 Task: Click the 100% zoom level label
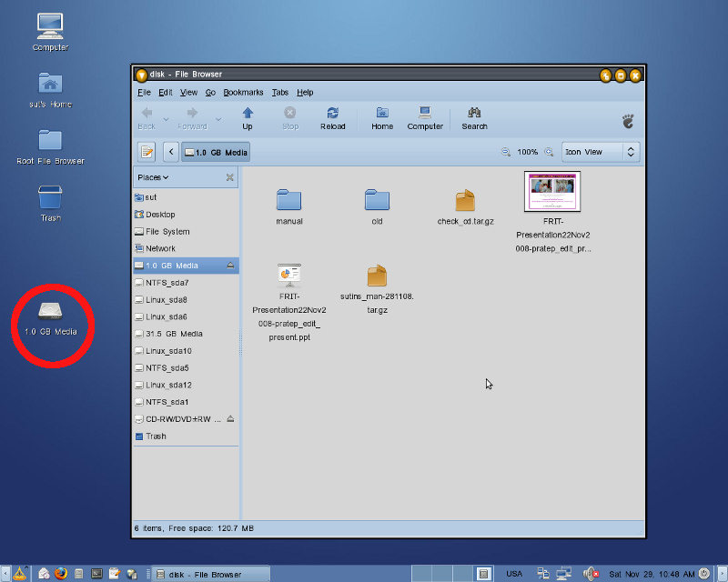pyautogui.click(x=528, y=152)
